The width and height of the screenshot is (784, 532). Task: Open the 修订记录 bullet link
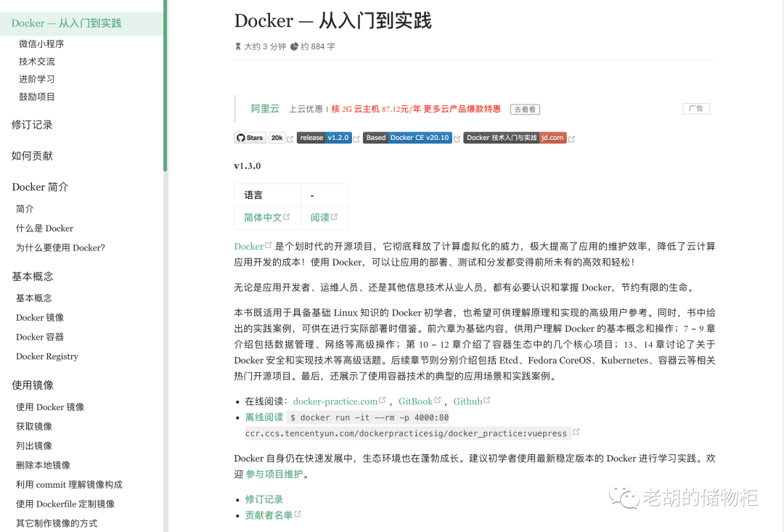point(264,499)
